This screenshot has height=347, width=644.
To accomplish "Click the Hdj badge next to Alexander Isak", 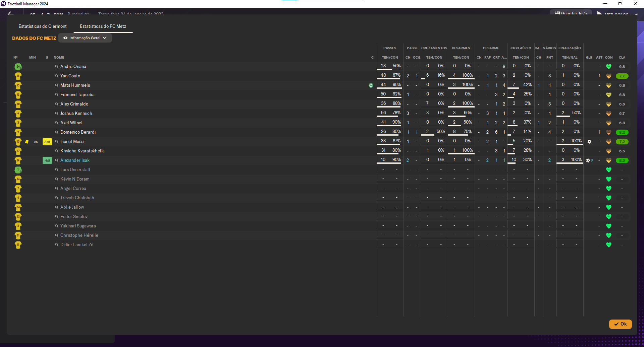I will pos(47,160).
